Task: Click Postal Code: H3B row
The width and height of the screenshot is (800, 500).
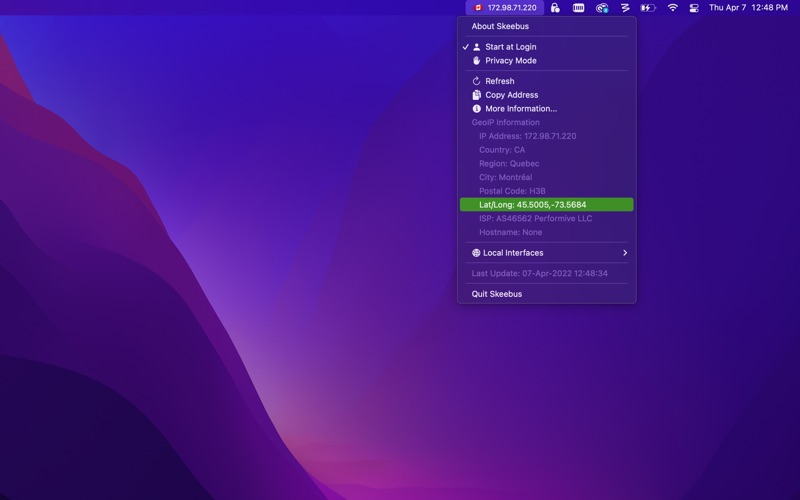Action: pos(546,191)
